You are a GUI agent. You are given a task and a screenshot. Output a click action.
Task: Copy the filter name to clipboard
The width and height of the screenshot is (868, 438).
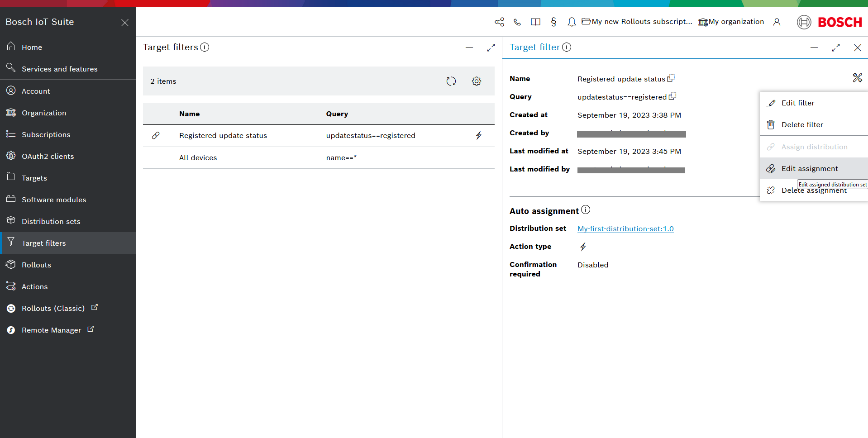pos(671,78)
